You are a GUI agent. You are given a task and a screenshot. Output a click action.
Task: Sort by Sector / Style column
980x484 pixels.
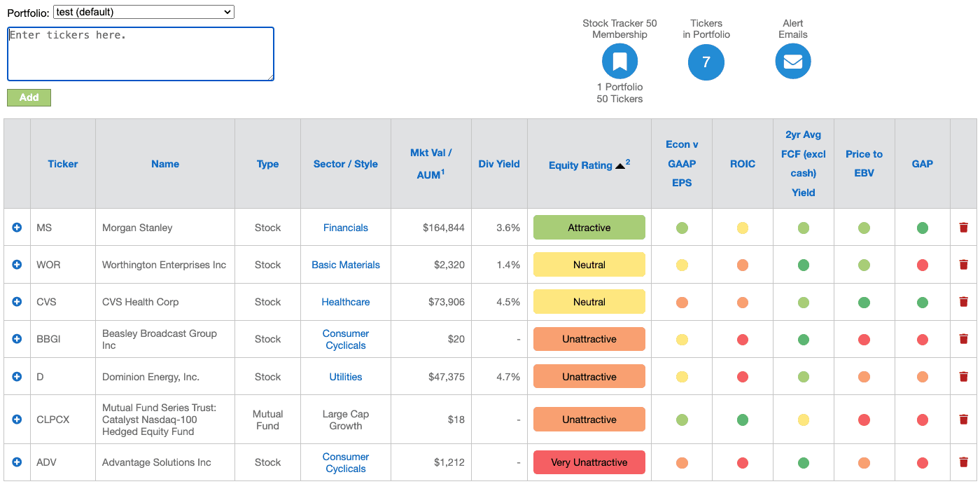346,164
